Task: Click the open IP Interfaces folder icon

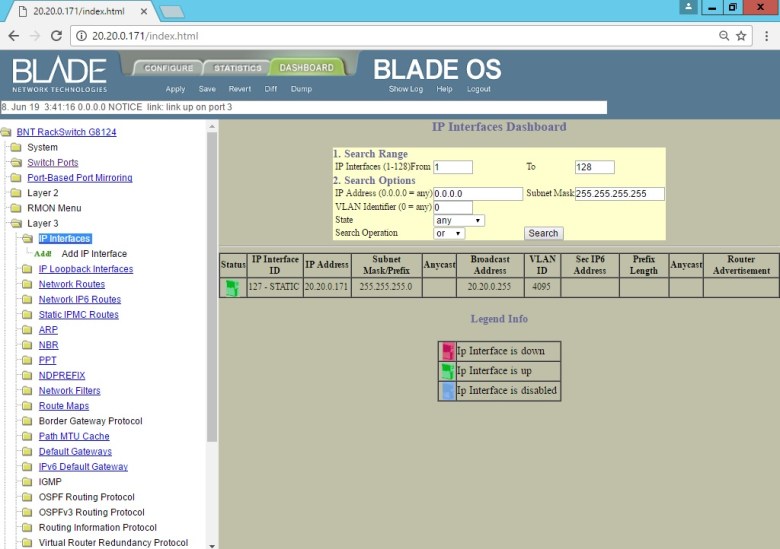Action: (28, 239)
